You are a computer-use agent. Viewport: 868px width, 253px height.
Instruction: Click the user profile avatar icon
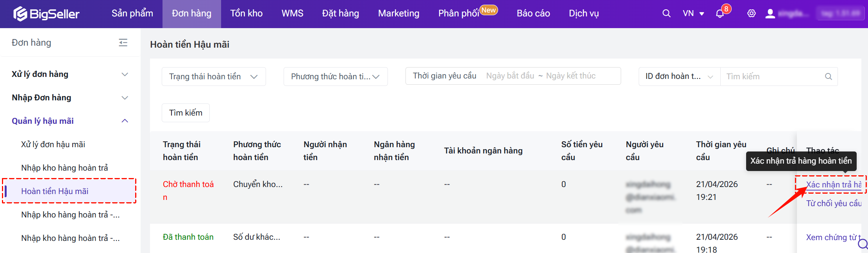point(770,14)
